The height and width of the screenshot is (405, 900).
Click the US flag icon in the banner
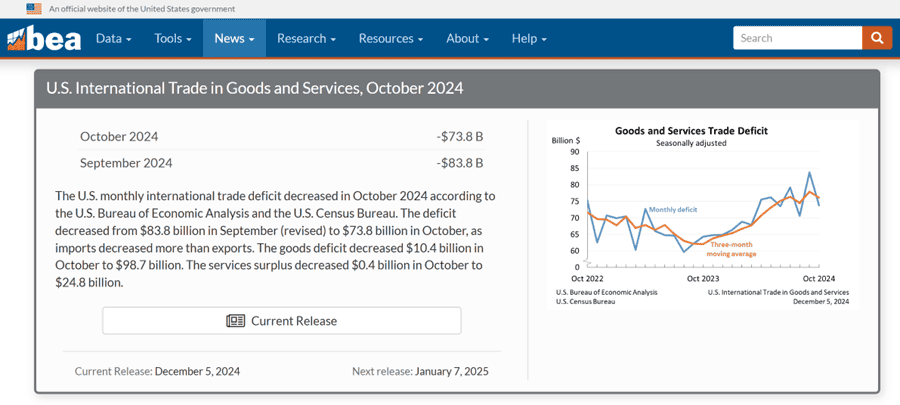pos(34,8)
